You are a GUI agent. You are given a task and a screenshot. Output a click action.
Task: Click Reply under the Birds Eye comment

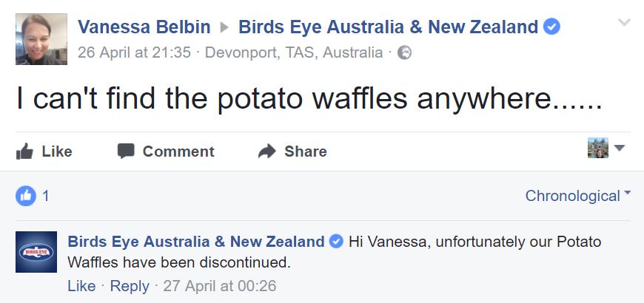pyautogui.click(x=130, y=286)
